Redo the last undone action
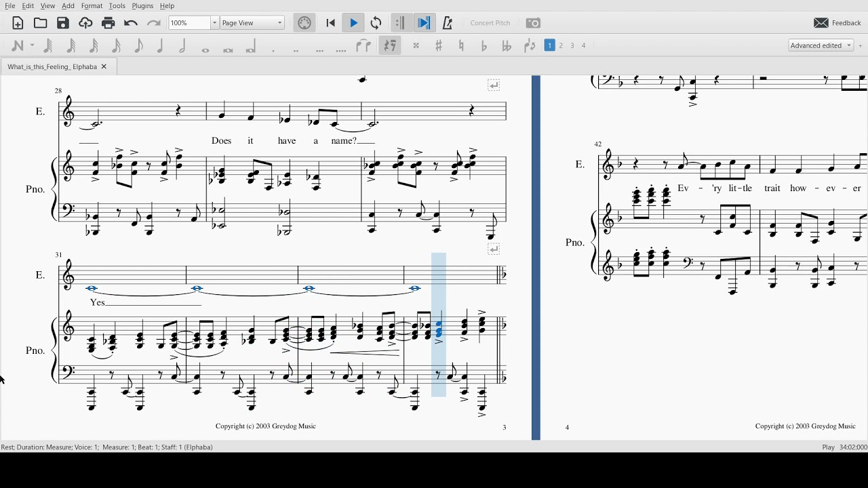 point(154,23)
